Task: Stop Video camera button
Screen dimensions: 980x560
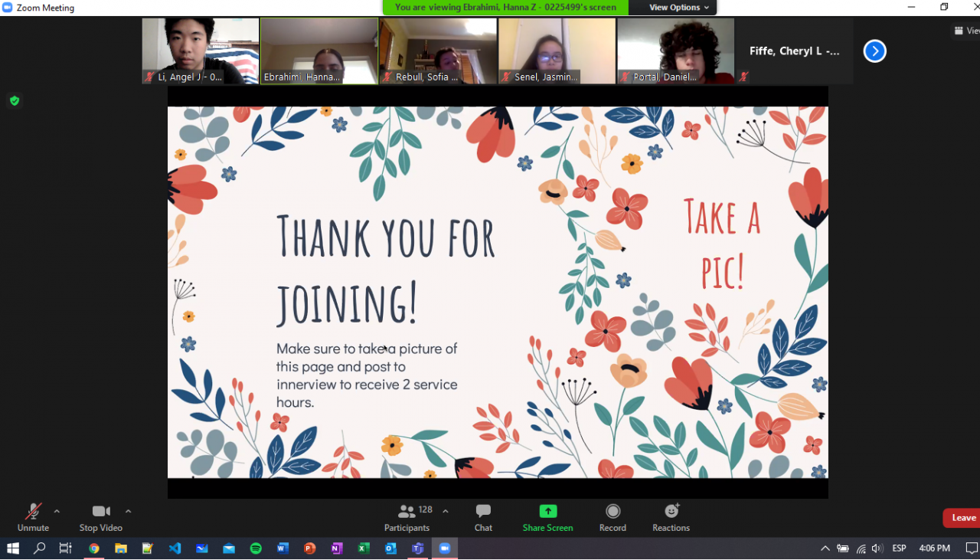Action: pos(101,517)
